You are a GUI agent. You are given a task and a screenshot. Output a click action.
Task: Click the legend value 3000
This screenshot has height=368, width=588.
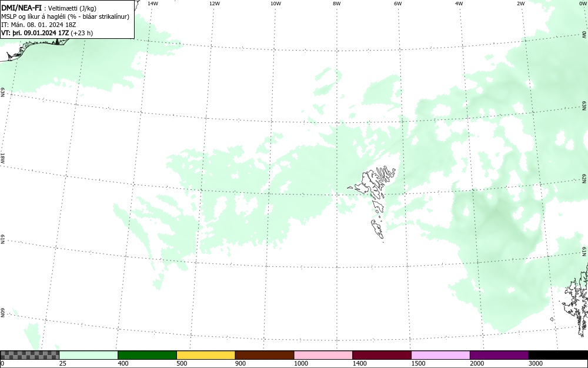[x=536, y=363]
